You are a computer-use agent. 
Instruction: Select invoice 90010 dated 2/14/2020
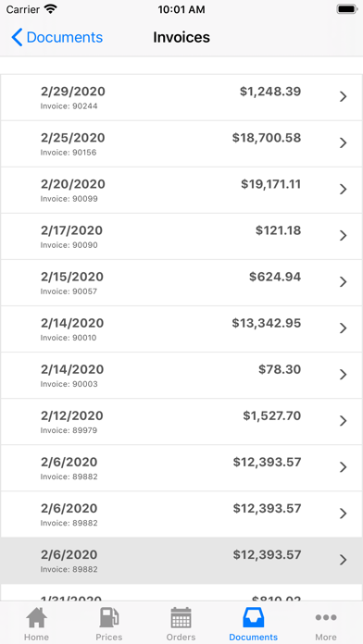[x=181, y=329]
